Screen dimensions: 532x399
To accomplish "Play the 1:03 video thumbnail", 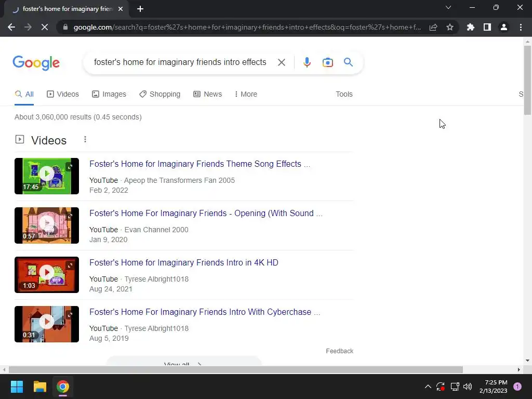I will [47, 275].
